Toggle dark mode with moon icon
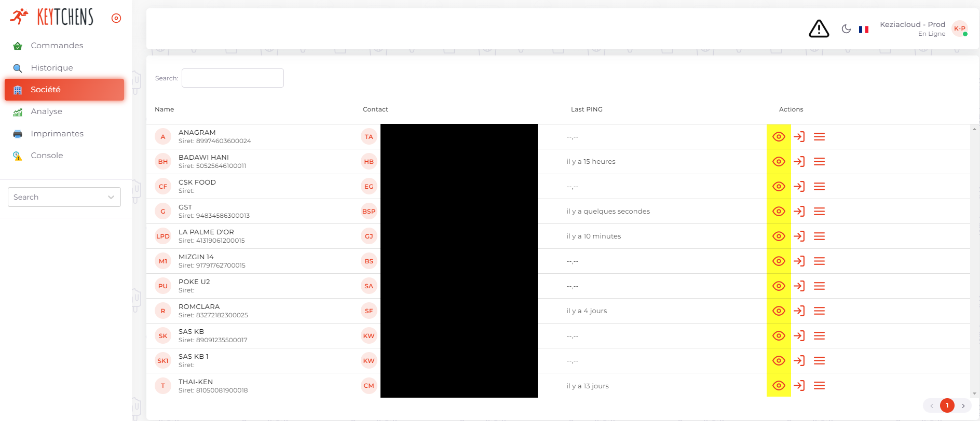The width and height of the screenshot is (980, 421). click(x=846, y=29)
